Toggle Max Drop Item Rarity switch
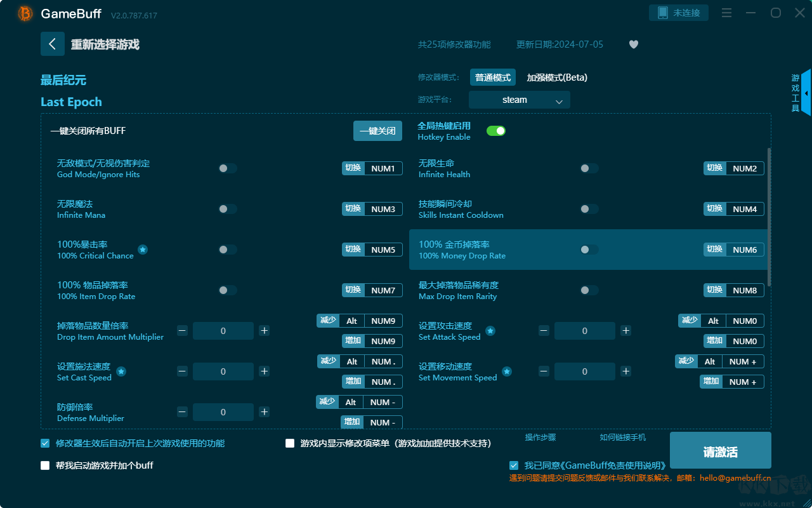 click(589, 290)
